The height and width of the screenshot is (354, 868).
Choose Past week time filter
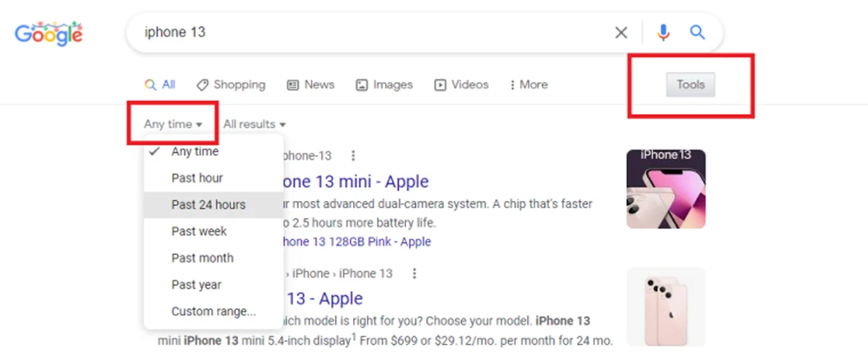pyautogui.click(x=214, y=232)
